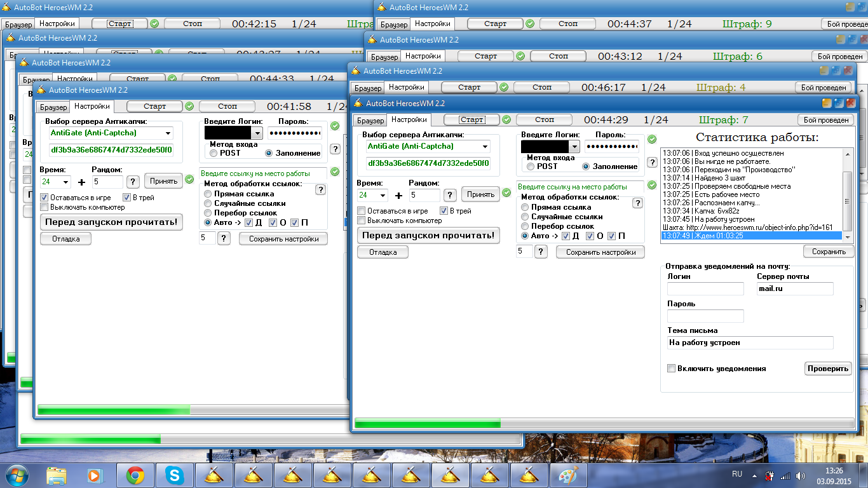Viewport: 868px width, 488px height.
Task: Open ? help for Метод входа in Штраф: 7 window
Action: (651, 162)
